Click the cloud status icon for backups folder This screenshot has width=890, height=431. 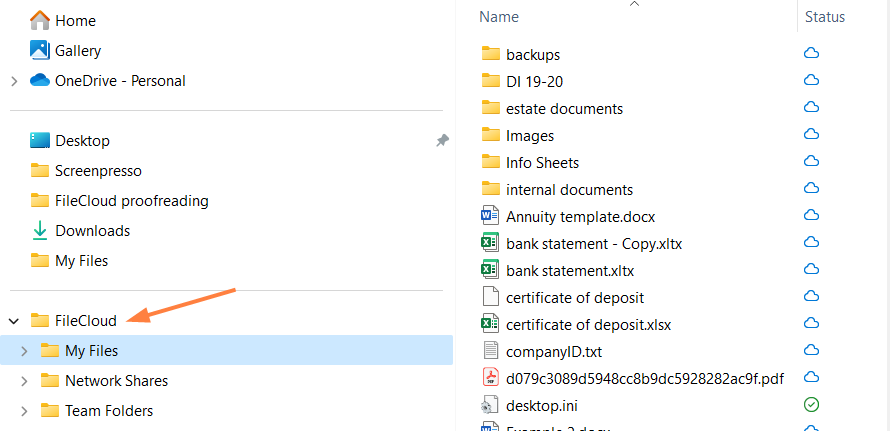coord(812,54)
